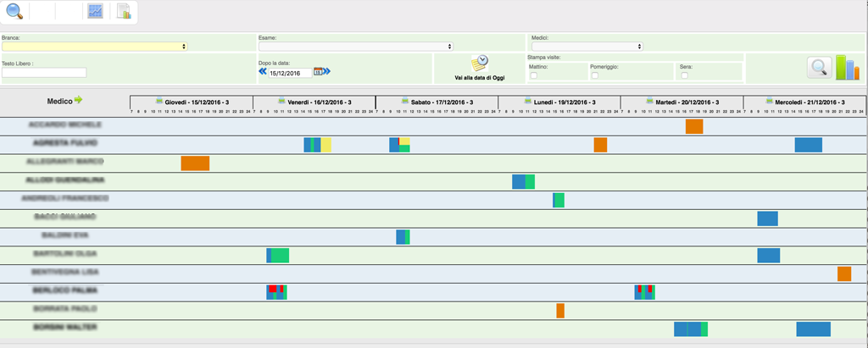Open the report document with bars icon
868x348 pixels.
[x=124, y=12]
